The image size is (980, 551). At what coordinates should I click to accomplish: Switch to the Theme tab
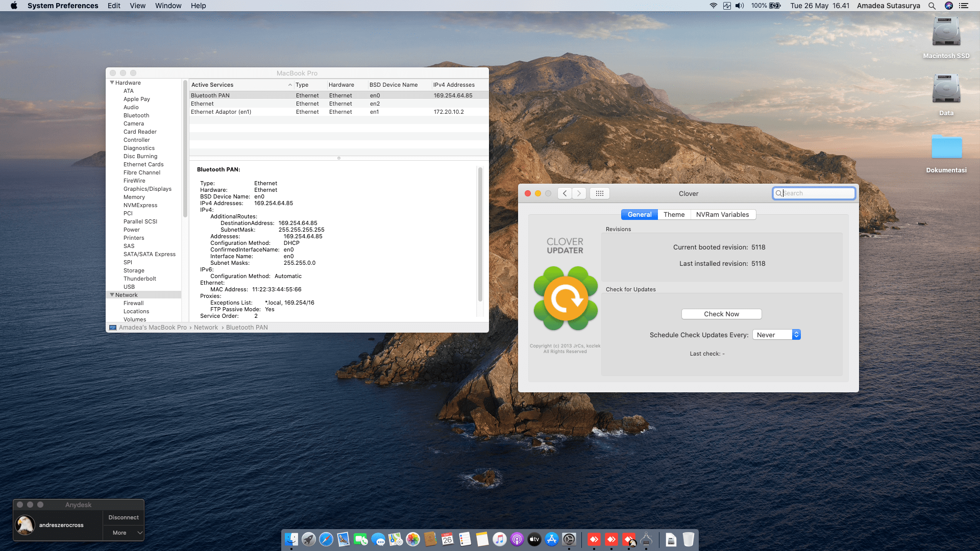674,215
